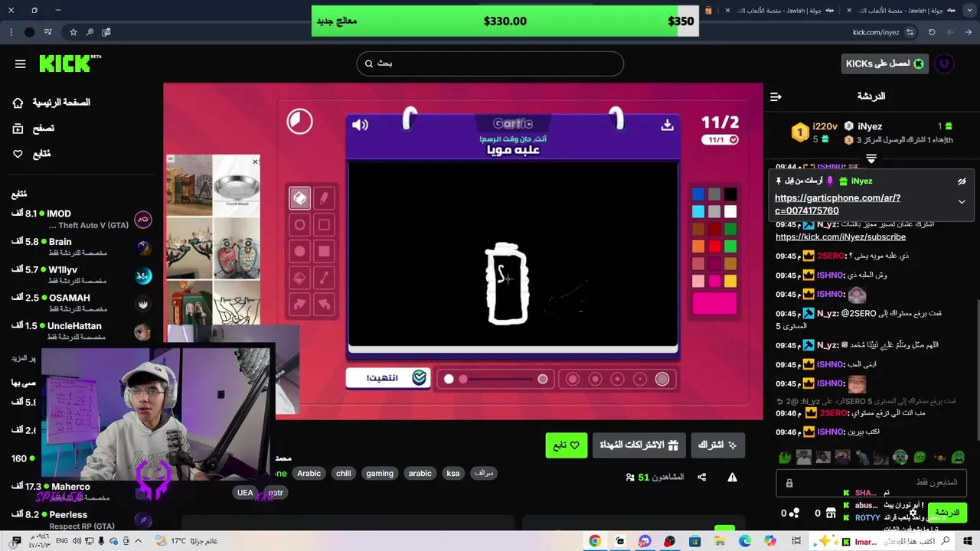Select the hollow rectangle shape tool
This screenshot has width=980, height=551.
click(x=324, y=225)
